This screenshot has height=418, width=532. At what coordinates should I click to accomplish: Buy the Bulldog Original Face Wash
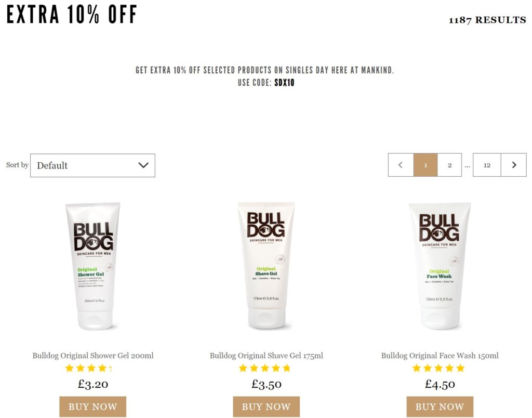[440, 407]
